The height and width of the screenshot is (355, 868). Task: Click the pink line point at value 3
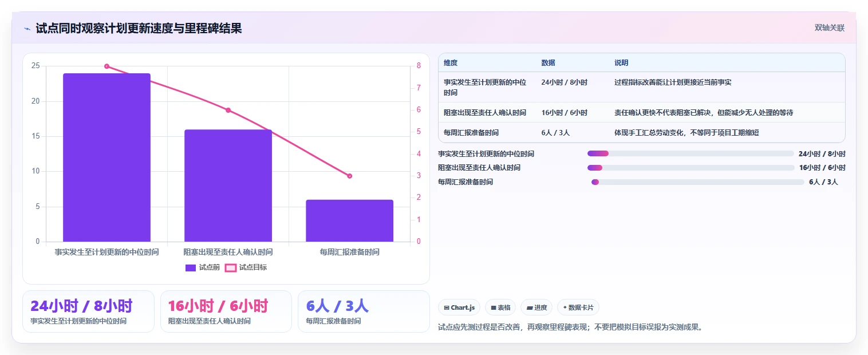tap(349, 176)
